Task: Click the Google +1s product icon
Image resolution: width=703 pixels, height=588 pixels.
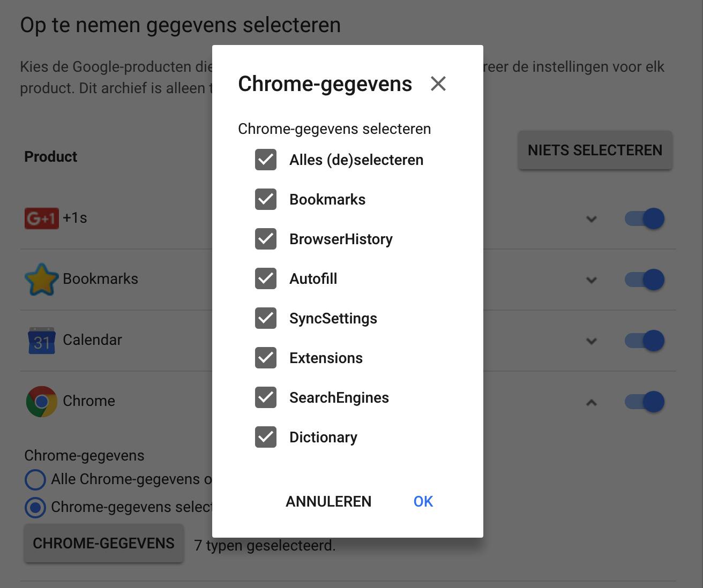Action: pyautogui.click(x=41, y=218)
